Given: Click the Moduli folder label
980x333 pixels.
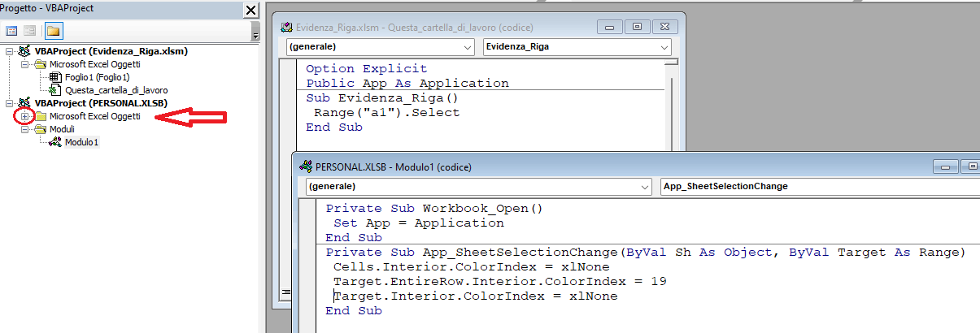Looking at the screenshot, I should click(62, 129).
